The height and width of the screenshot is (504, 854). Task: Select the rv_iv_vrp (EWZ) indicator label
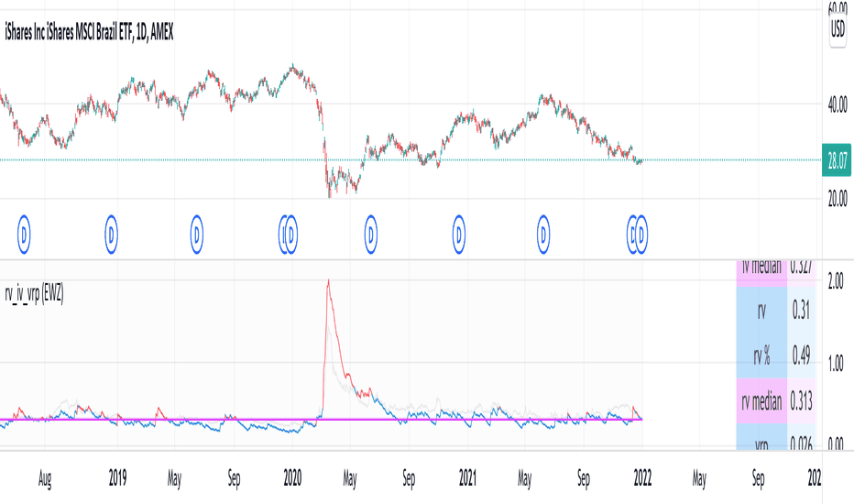click(34, 294)
